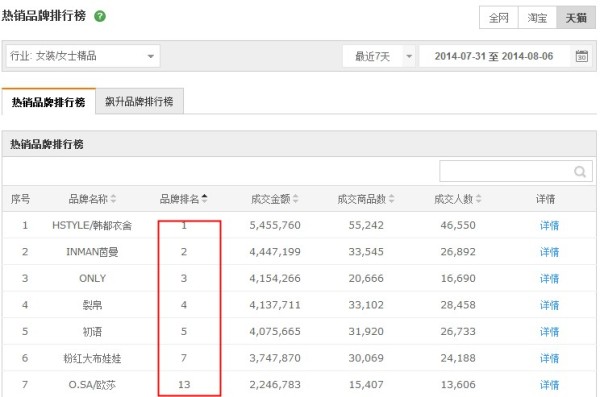Select the 天猫 platform filter
The width and height of the screenshot is (600, 397).
pyautogui.click(x=576, y=18)
